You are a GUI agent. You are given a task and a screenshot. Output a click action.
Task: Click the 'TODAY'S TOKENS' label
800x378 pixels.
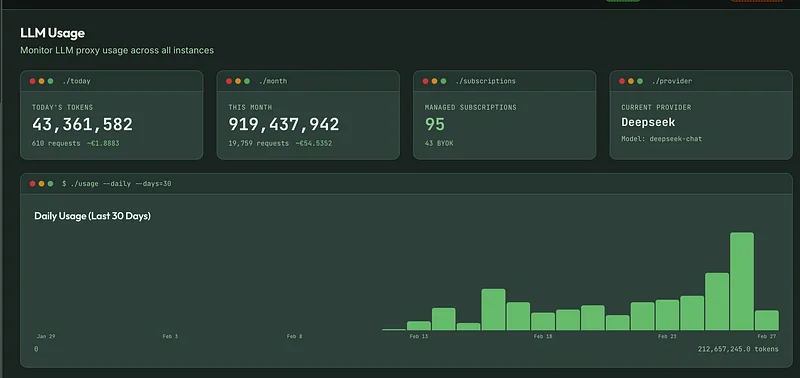[62, 108]
